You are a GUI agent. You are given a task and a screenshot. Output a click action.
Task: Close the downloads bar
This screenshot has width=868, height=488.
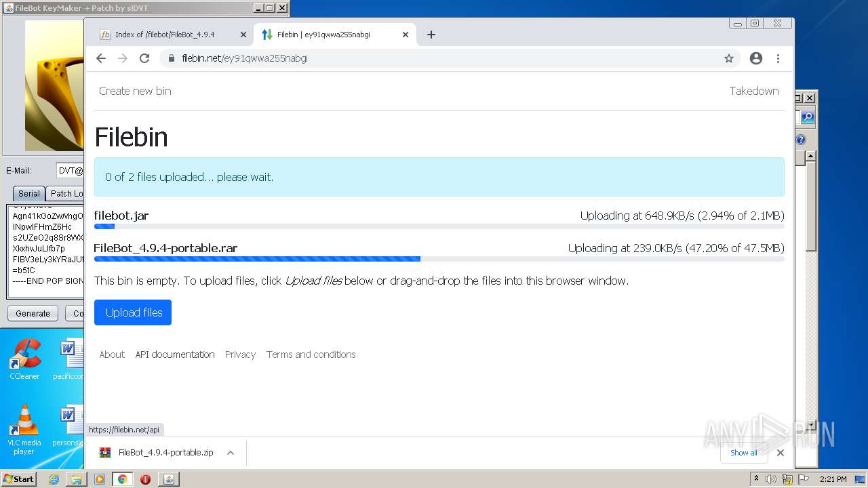coord(781,453)
